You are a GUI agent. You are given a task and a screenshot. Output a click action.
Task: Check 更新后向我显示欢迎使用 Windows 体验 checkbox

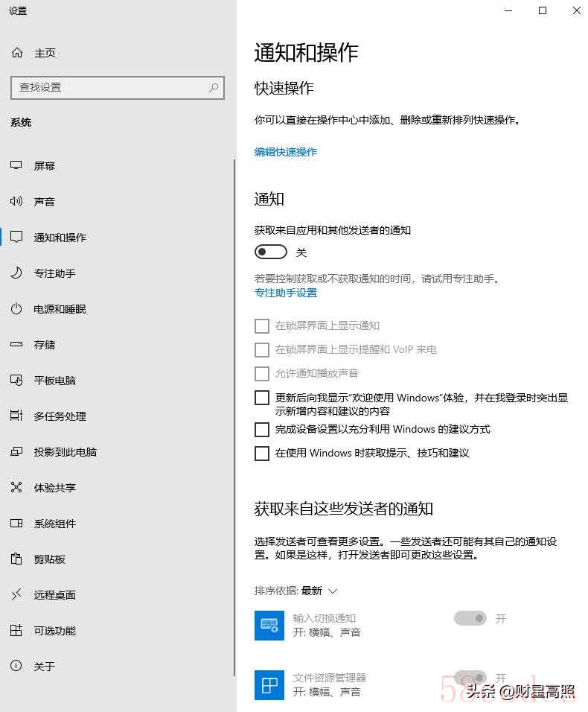pyautogui.click(x=262, y=398)
